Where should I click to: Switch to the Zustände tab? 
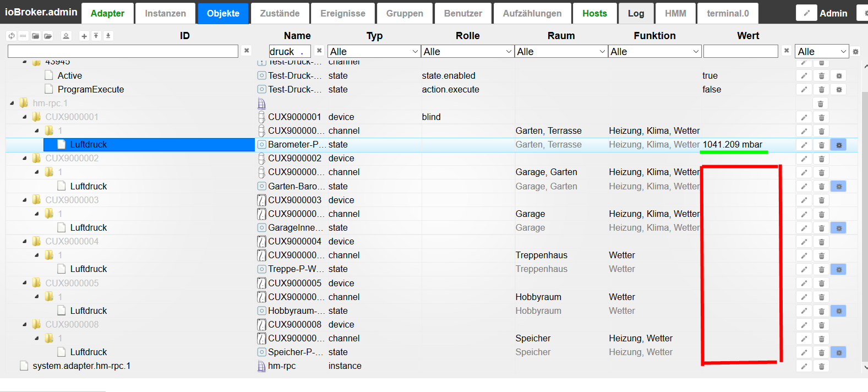pos(280,13)
